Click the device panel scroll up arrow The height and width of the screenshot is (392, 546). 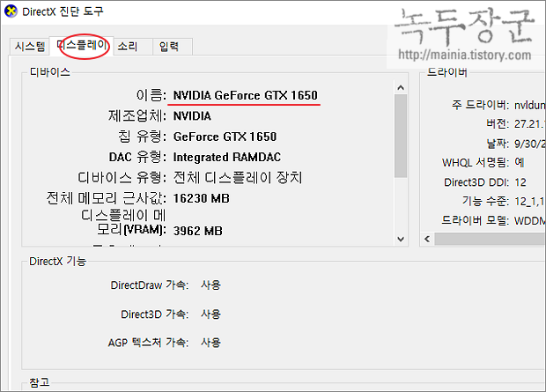(401, 87)
